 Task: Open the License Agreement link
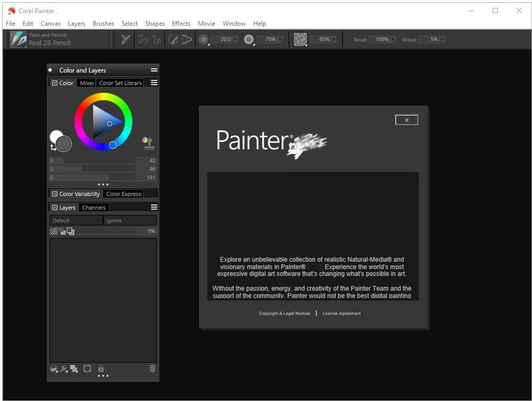[342, 313]
